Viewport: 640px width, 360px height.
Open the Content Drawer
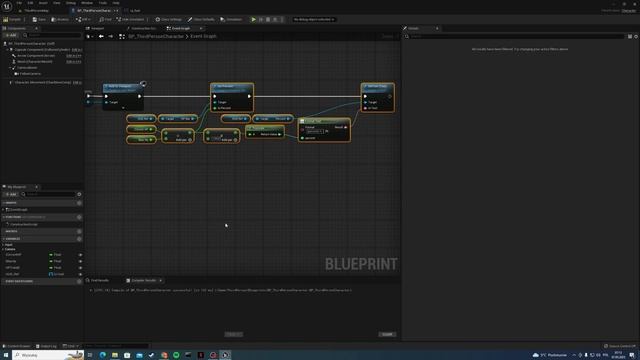16,346
